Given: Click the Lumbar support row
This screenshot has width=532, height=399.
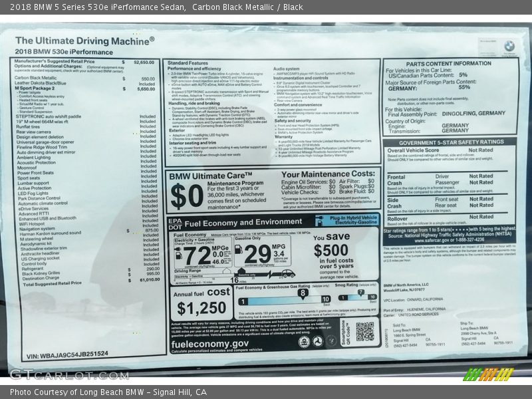Looking at the screenshot, I should pyautogui.click(x=87, y=183).
